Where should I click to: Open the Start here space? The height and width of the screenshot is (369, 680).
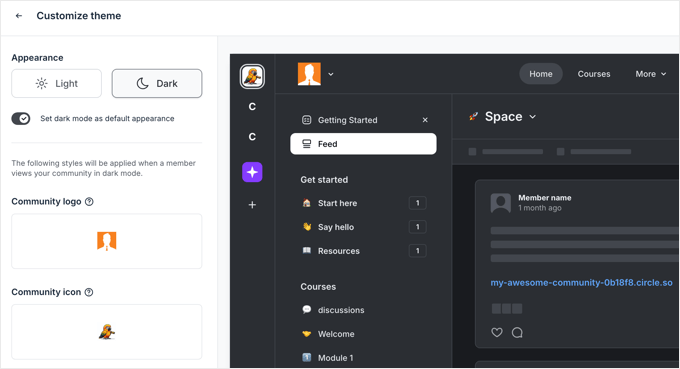pos(337,203)
